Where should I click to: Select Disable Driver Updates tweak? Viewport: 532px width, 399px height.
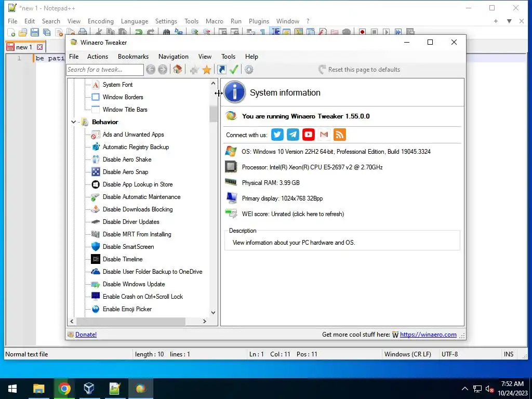131,222
